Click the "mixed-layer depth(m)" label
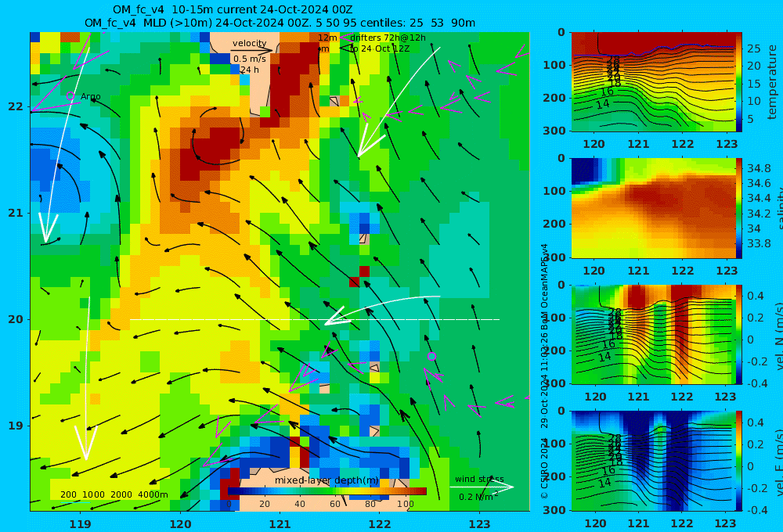 (x=327, y=480)
